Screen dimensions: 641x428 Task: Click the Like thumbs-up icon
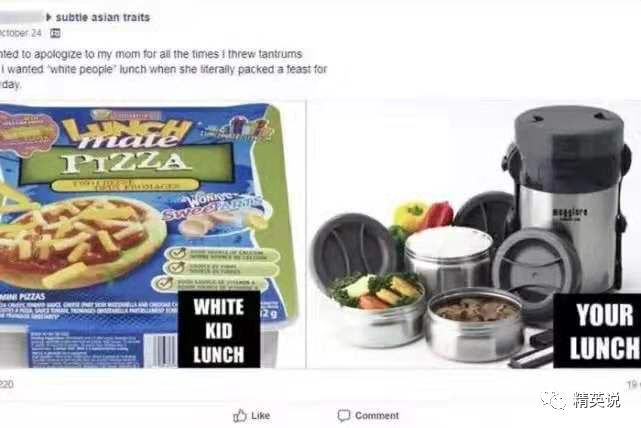pos(240,416)
